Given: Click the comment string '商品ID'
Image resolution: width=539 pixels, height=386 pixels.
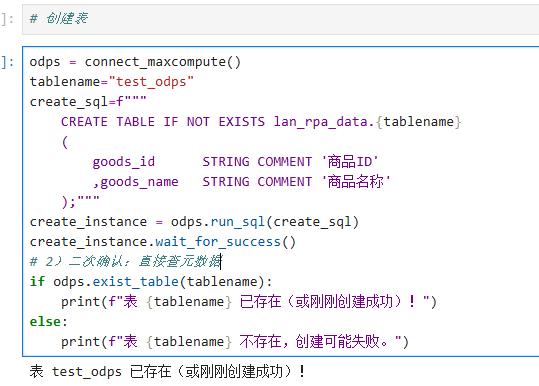Looking at the screenshot, I should pyautogui.click(x=350, y=162).
